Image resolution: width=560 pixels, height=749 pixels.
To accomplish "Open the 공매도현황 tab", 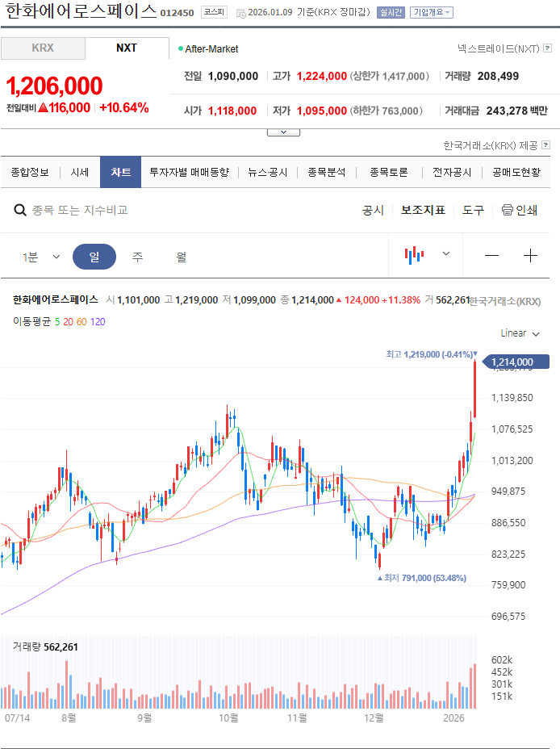I will 516,172.
